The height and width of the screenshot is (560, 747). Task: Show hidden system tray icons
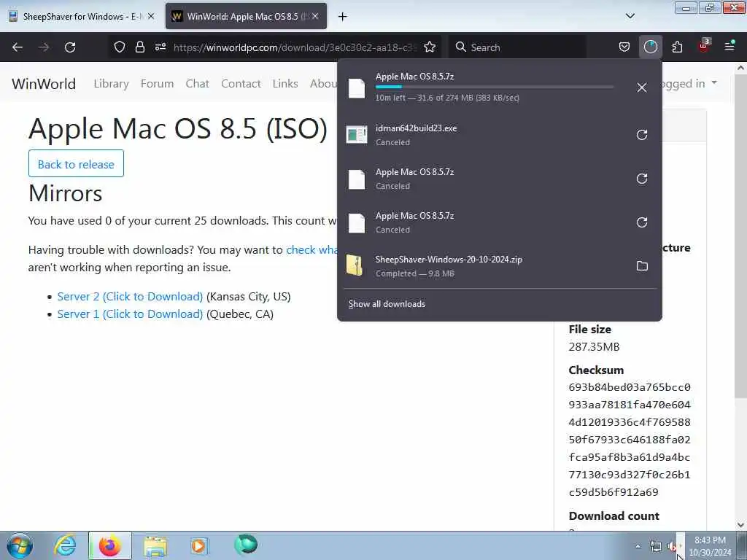(x=638, y=546)
